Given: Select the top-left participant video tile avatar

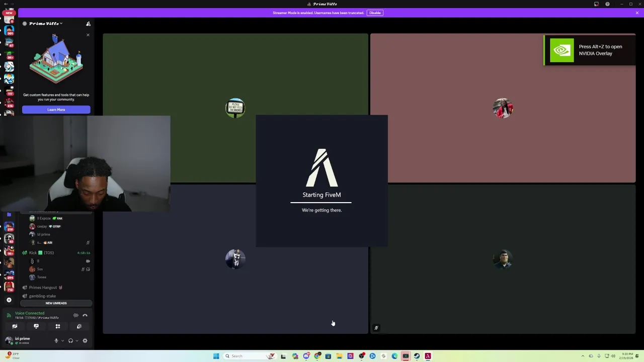Looking at the screenshot, I should (x=235, y=108).
